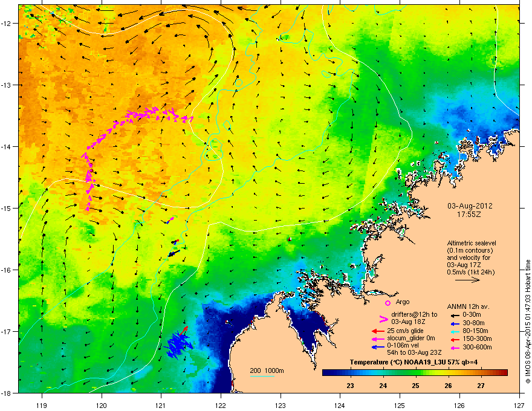The width and height of the screenshot is (532, 411).
Task: Click the 'Altimetric sealevel' legend heading
Action: 472,243
